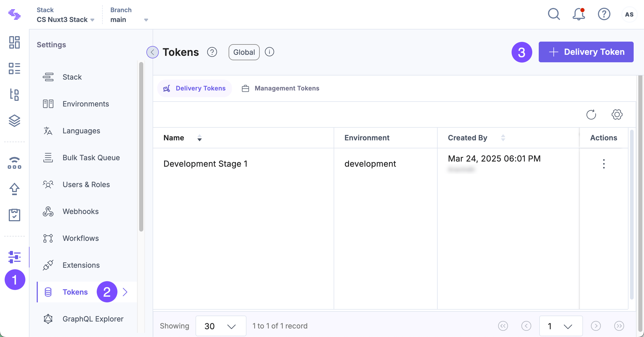The image size is (644, 337).
Task: Open Webhooks settings
Action: (x=87, y=211)
